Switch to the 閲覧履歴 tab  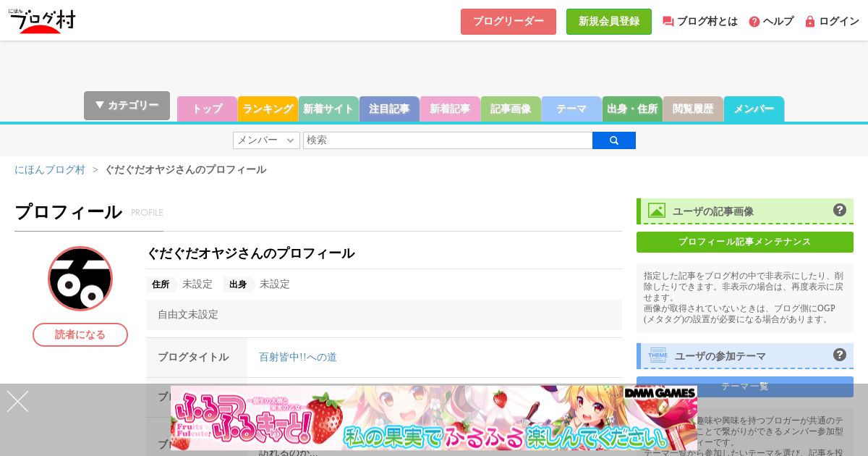pyautogui.click(x=693, y=109)
